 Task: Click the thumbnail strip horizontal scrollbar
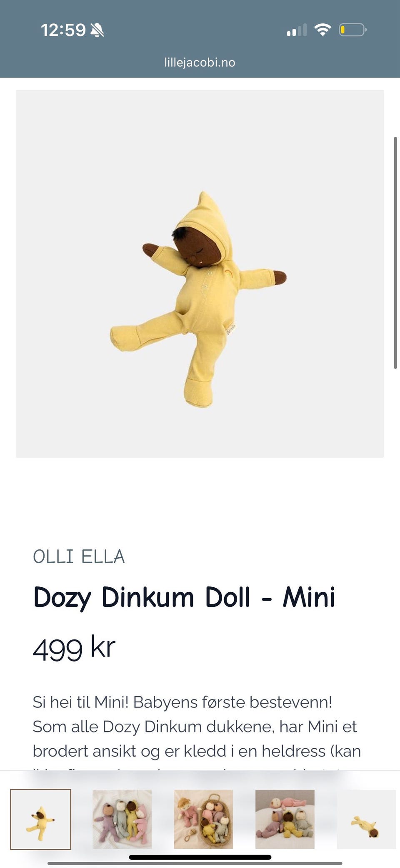click(x=195, y=863)
